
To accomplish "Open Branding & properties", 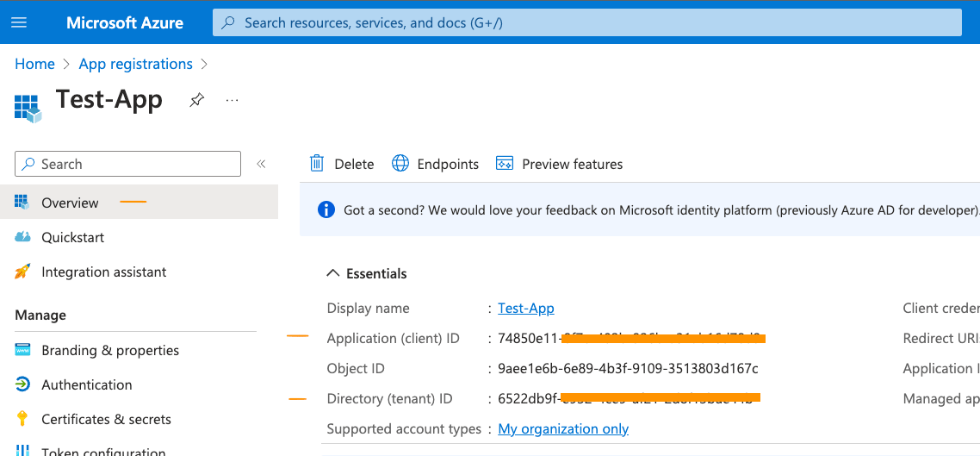I will 110,350.
